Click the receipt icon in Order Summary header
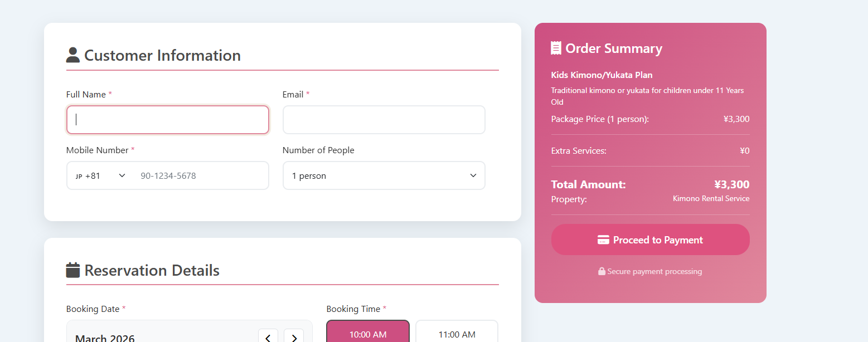 click(x=556, y=47)
